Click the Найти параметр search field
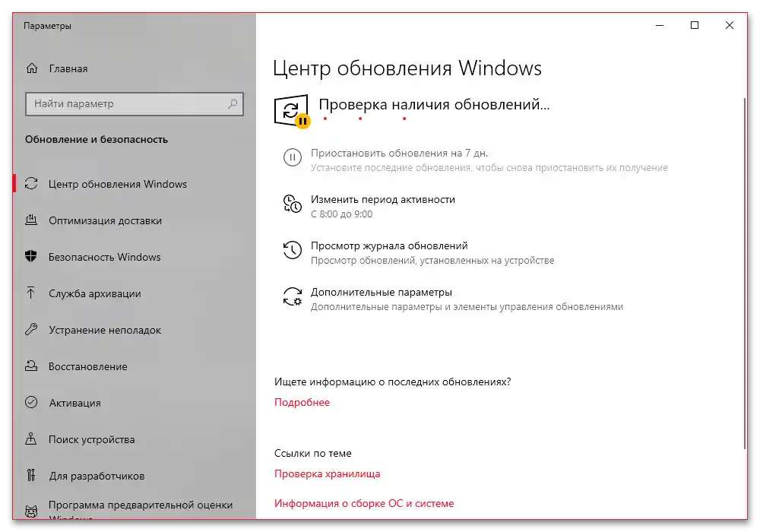760x532 pixels. (x=135, y=103)
